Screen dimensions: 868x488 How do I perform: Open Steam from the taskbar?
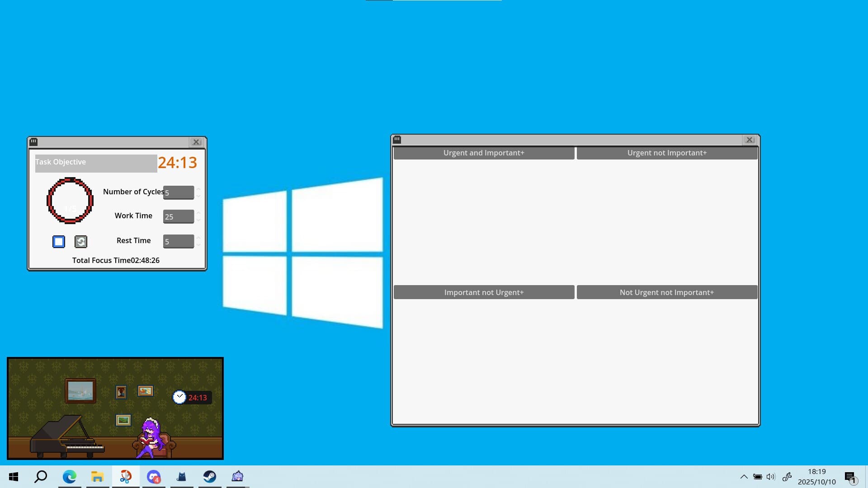209,476
